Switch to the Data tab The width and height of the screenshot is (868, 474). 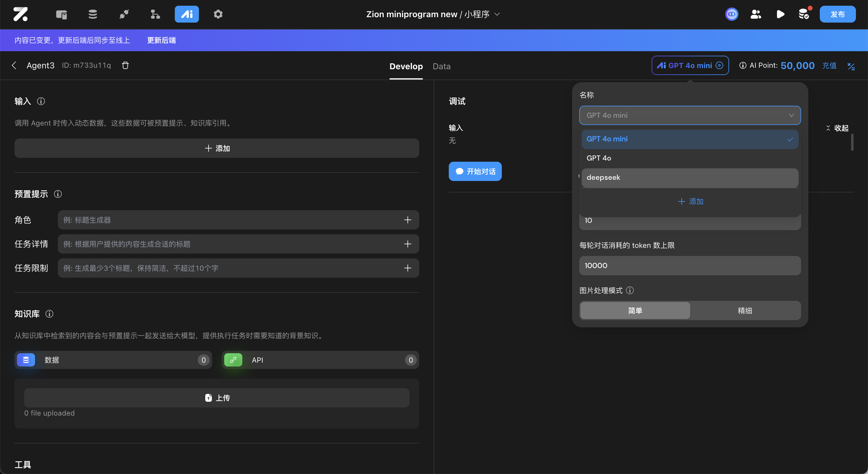coord(442,66)
